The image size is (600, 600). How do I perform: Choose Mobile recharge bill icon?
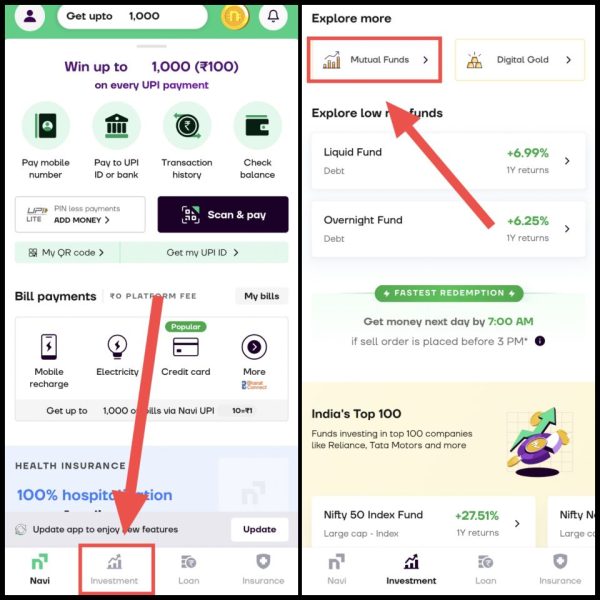click(49, 347)
